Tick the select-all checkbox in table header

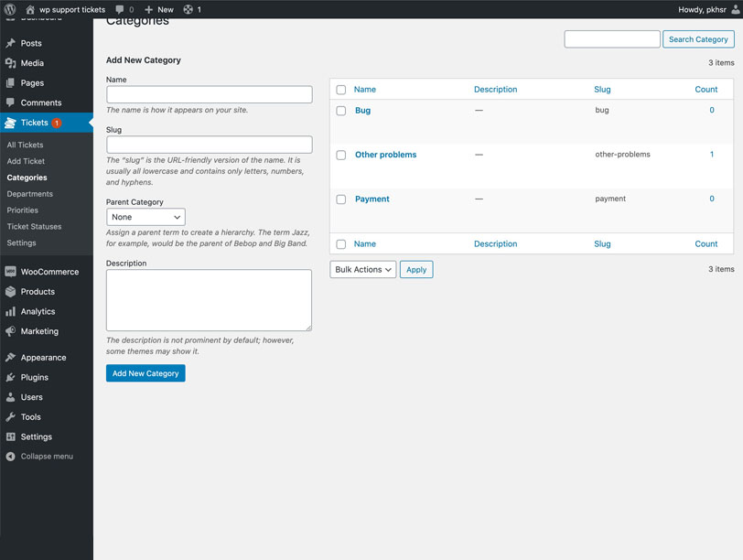click(340, 90)
